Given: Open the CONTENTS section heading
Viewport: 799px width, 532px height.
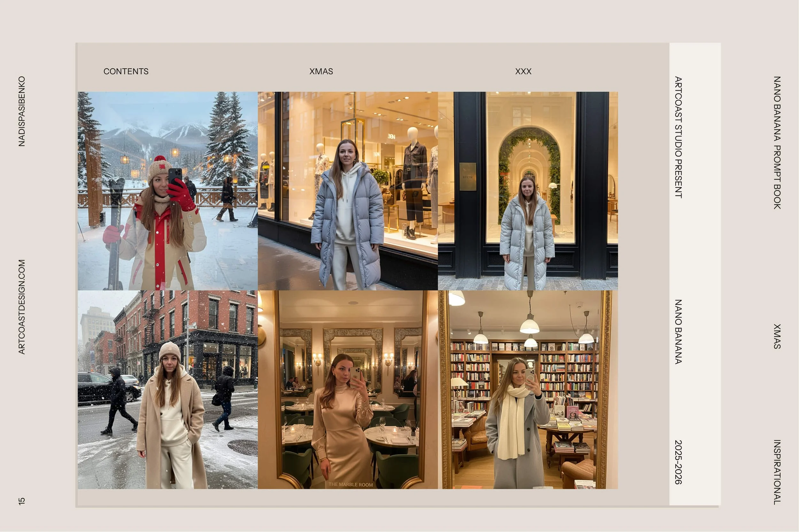Looking at the screenshot, I should coord(126,71).
